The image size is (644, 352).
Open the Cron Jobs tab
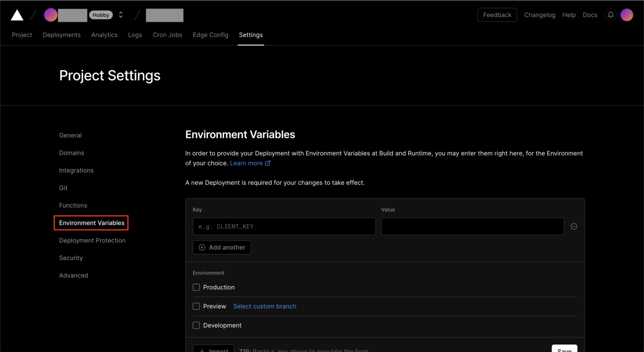(x=167, y=35)
